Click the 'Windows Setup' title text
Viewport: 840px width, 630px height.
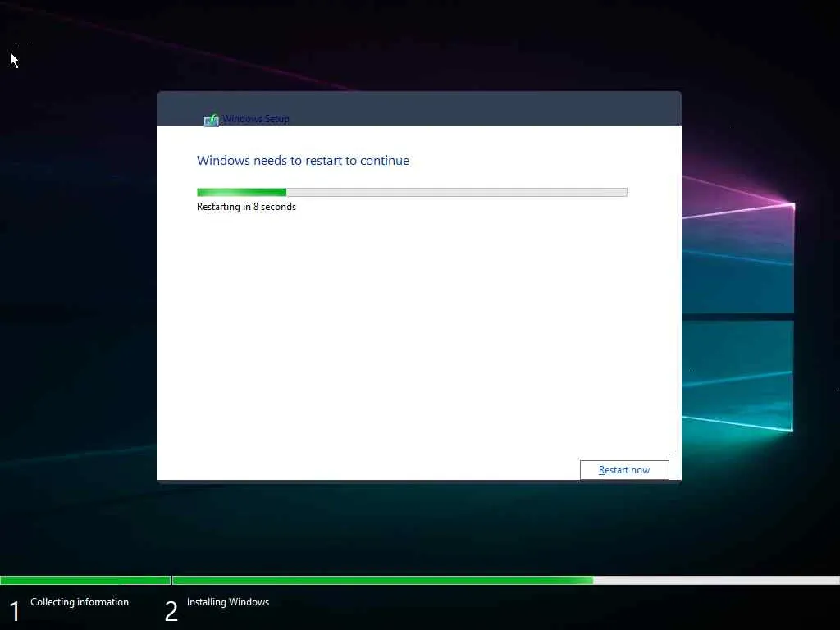pos(256,119)
